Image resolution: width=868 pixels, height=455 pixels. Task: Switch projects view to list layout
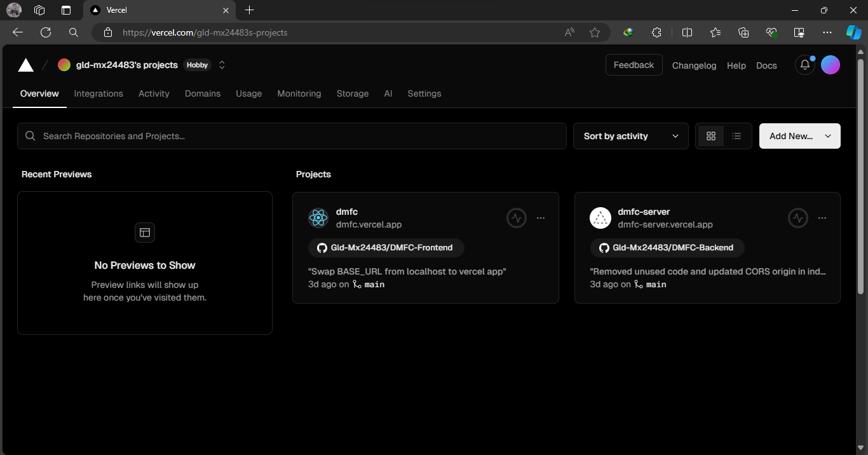click(x=736, y=135)
